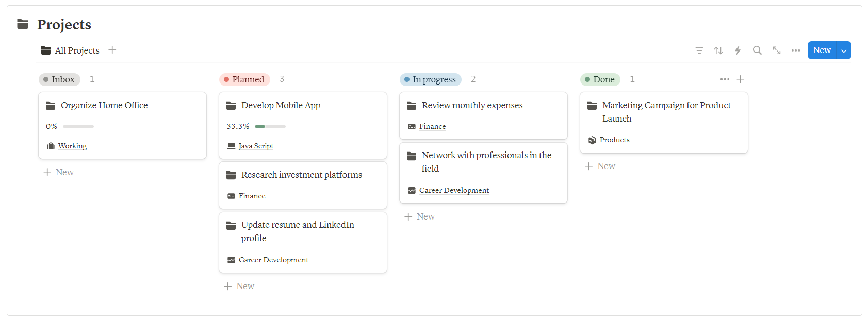This screenshot has width=868, height=320.
Task: Open the filter icon in toolbar
Action: (699, 50)
